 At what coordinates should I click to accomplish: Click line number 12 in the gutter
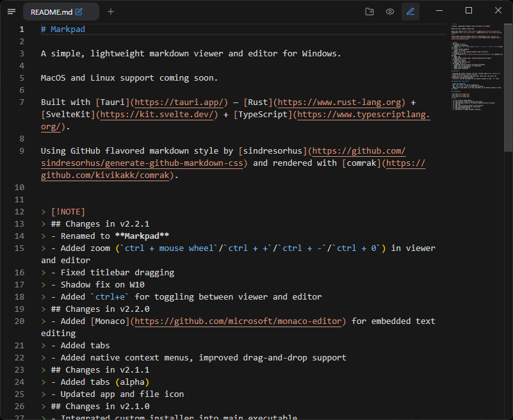click(19, 211)
